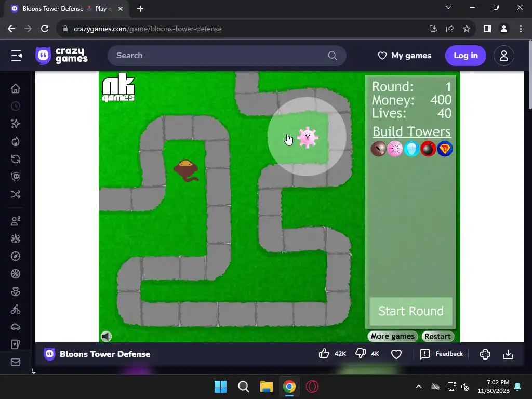532x399 pixels.
Task: Go to CrazyGames home logo
Action: coord(61,55)
